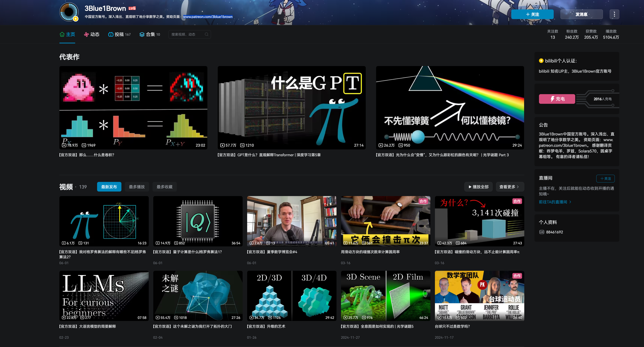Click the 3Blue1Brown avatar icon

[69, 12]
